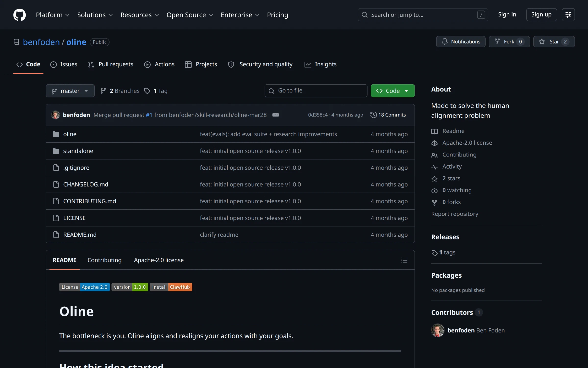
Task: Open the Pricing page
Action: click(x=278, y=15)
